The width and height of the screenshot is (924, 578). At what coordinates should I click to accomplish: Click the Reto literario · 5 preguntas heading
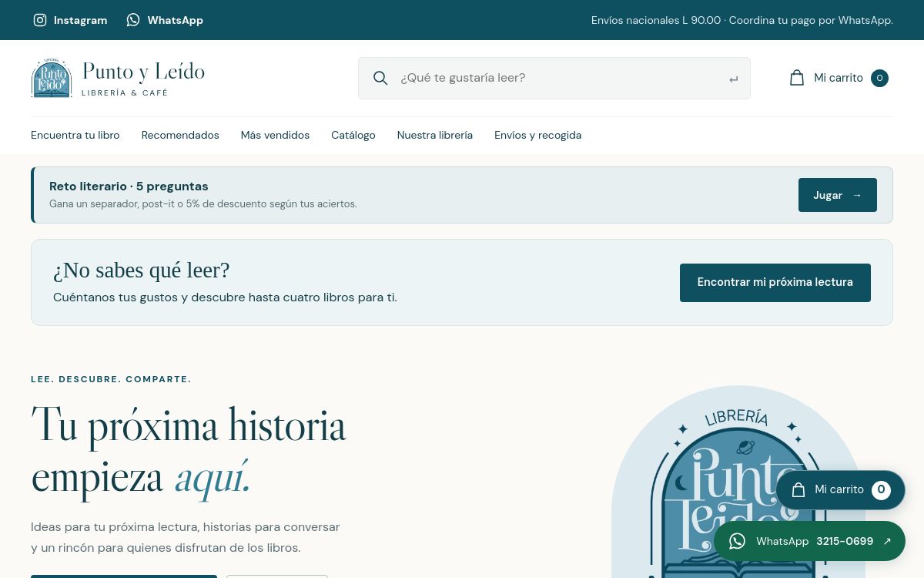(129, 187)
